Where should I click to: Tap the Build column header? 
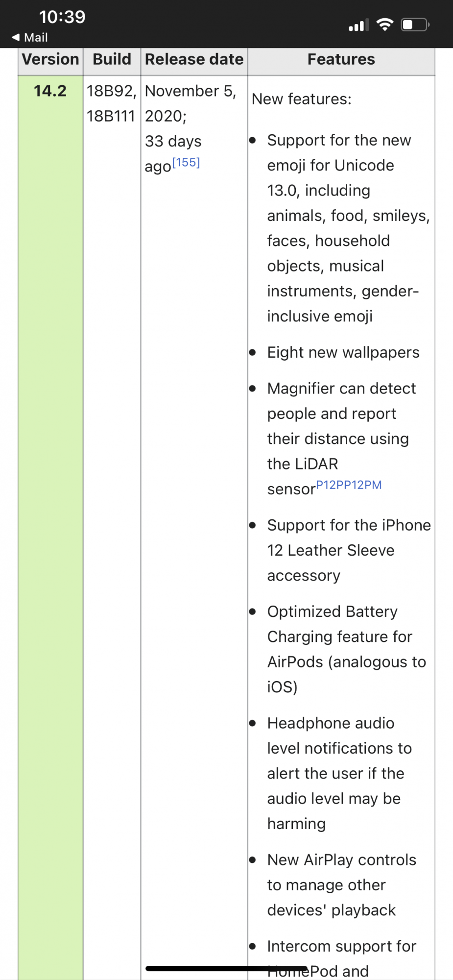(x=112, y=59)
